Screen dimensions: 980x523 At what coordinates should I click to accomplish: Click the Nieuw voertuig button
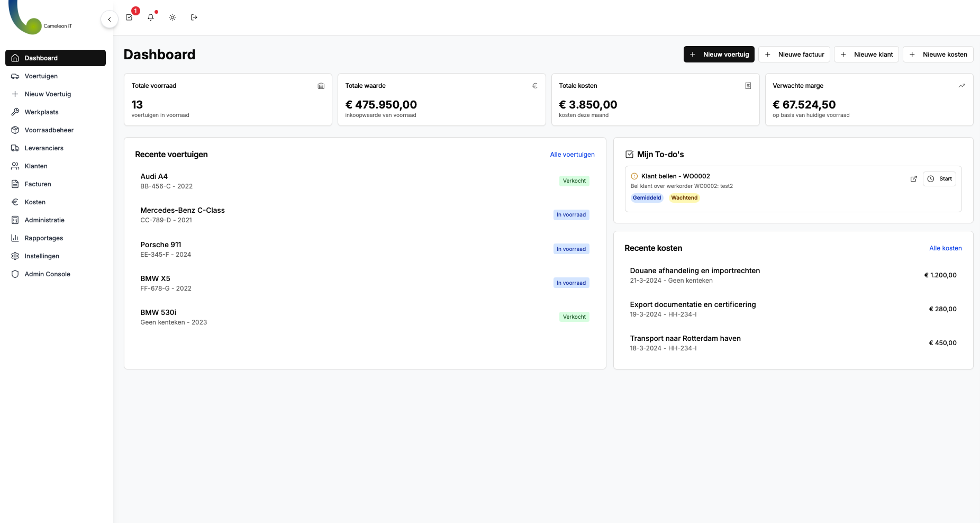point(719,54)
